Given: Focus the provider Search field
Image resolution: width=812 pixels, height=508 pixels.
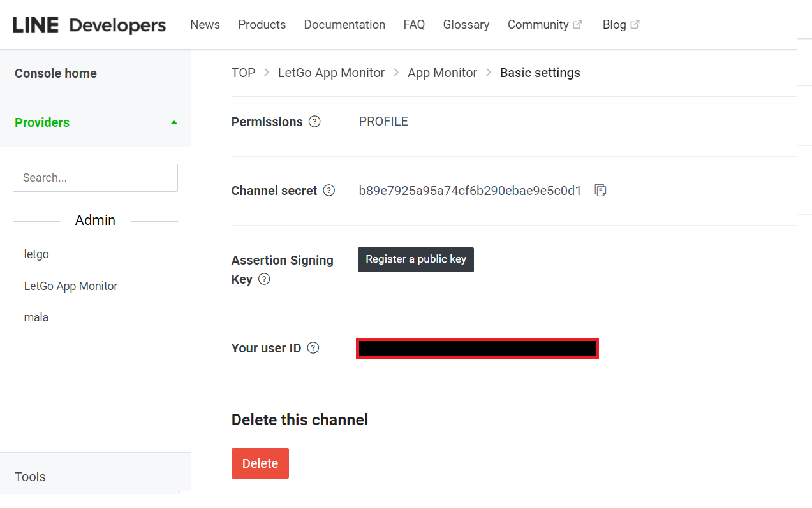Looking at the screenshot, I should point(95,178).
